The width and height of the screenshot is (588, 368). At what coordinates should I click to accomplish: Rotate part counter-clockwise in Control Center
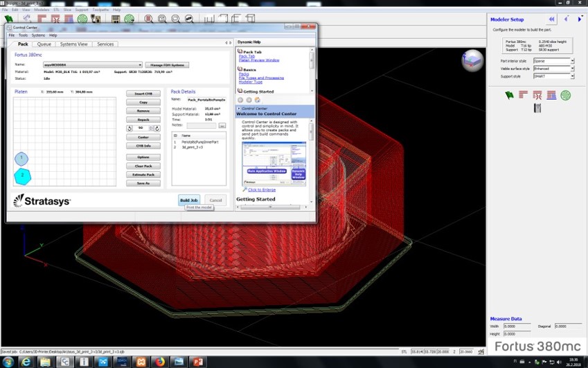(130, 128)
